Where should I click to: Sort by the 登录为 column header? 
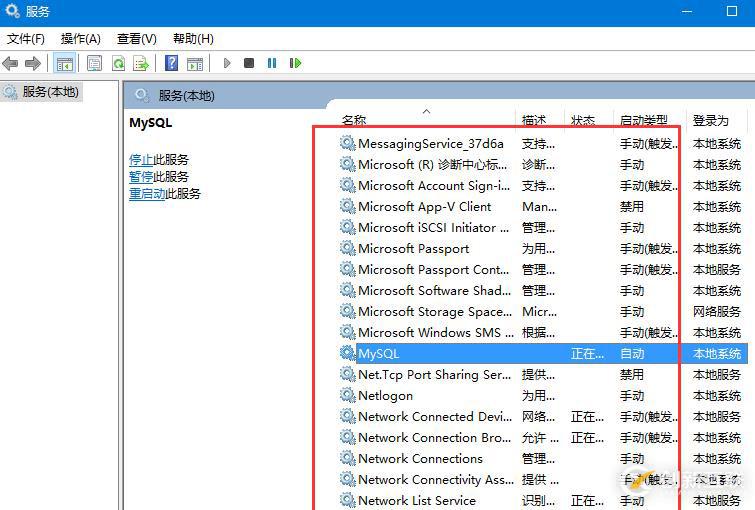pos(711,120)
